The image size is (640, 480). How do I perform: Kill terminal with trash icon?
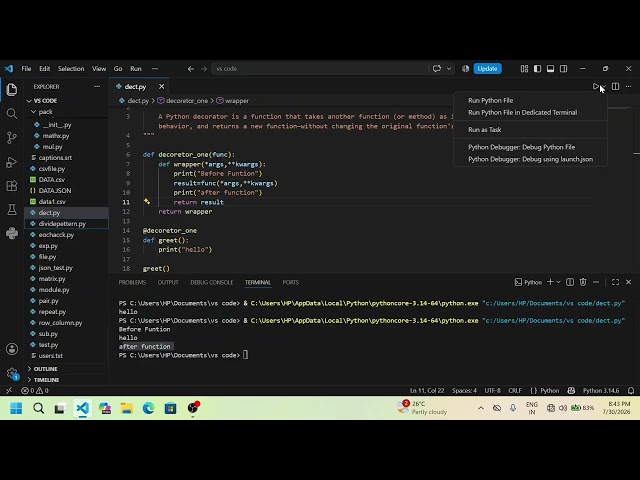point(583,282)
